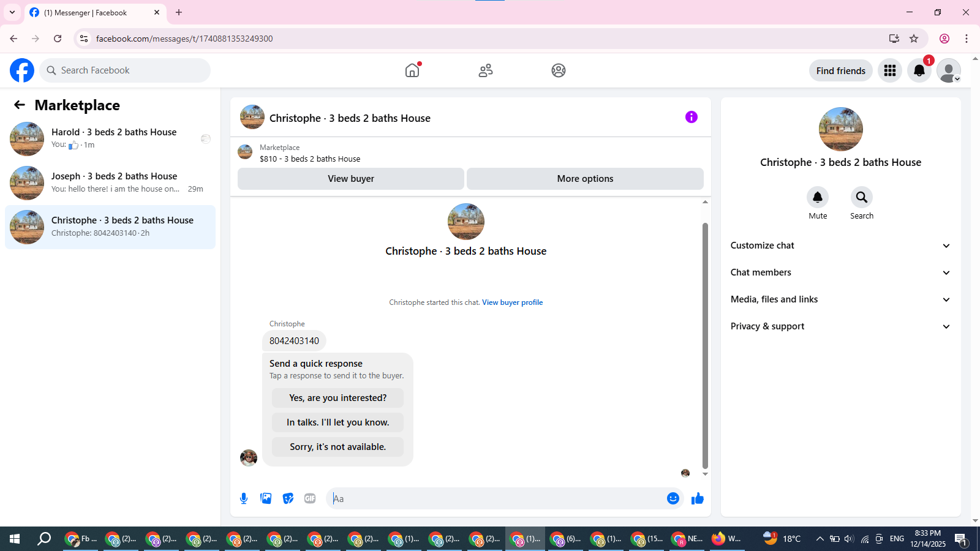Send quick response 'In talks. I'll let you know.'

click(x=338, y=422)
